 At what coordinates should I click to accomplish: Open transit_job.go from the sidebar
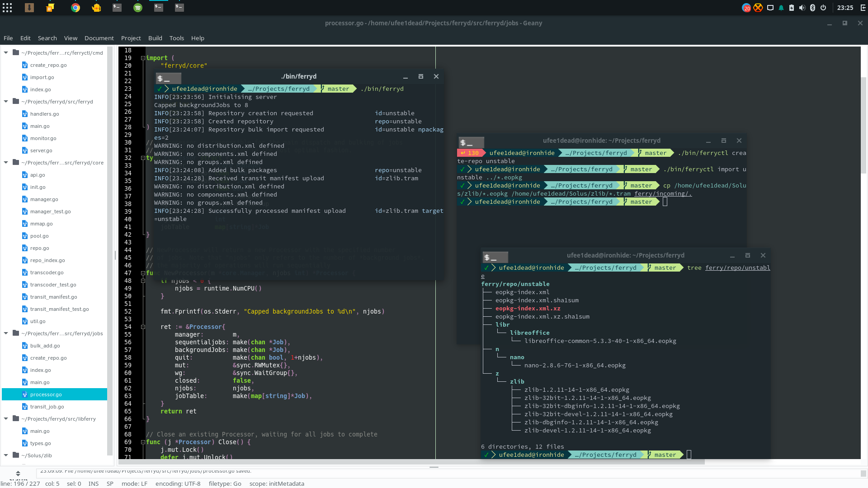pyautogui.click(x=47, y=407)
